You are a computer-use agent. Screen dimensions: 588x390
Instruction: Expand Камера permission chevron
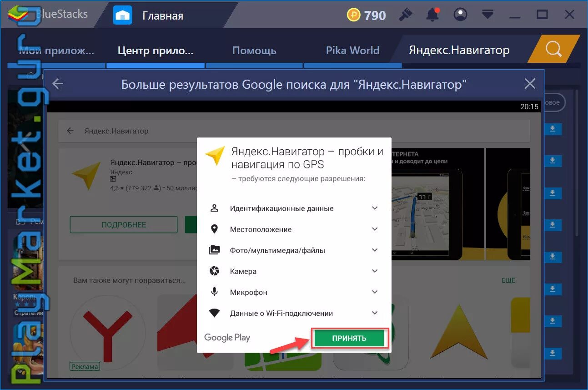[x=375, y=271]
